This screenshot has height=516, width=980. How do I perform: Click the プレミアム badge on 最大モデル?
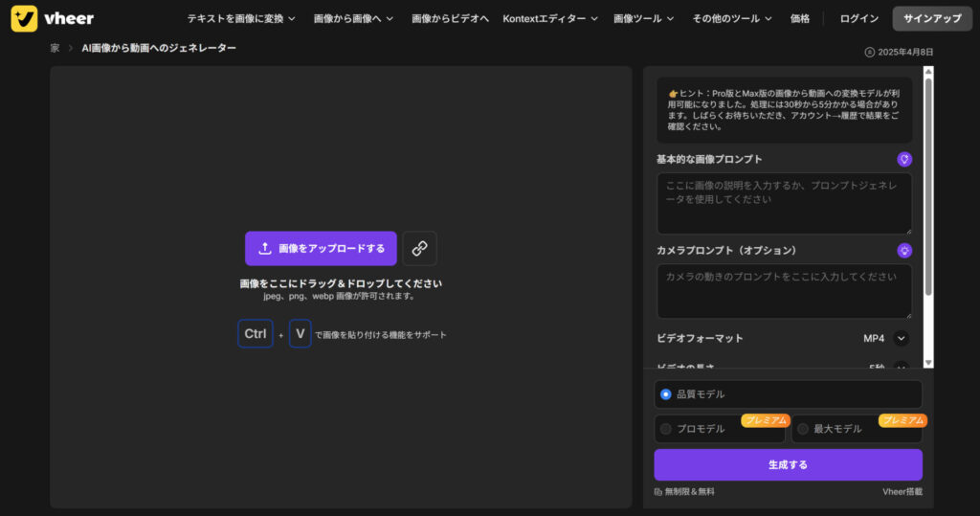click(902, 420)
